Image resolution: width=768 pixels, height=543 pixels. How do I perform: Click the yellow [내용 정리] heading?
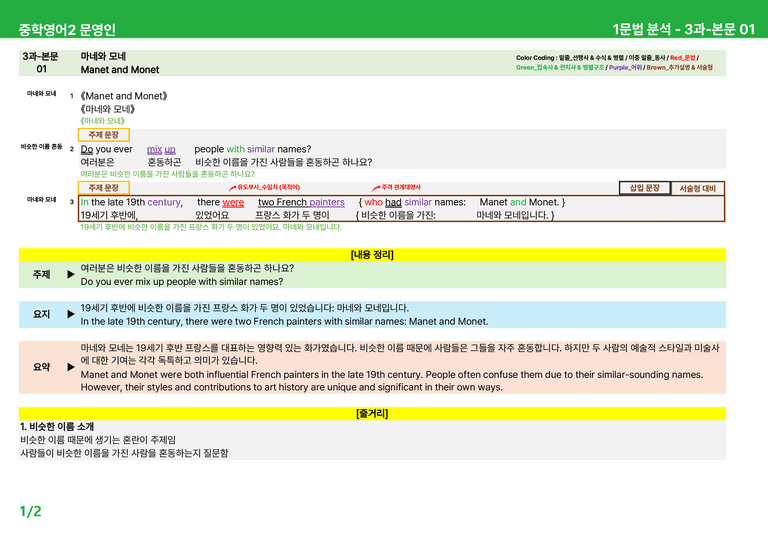point(372,255)
